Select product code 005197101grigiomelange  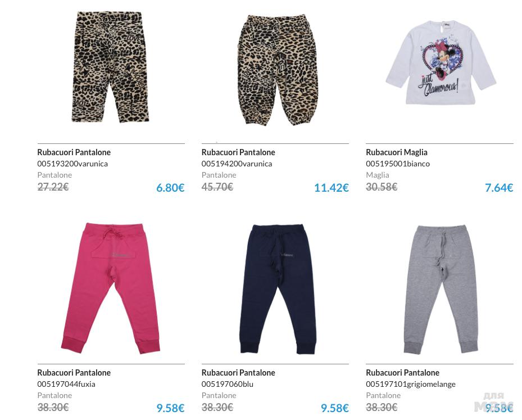click(x=411, y=384)
